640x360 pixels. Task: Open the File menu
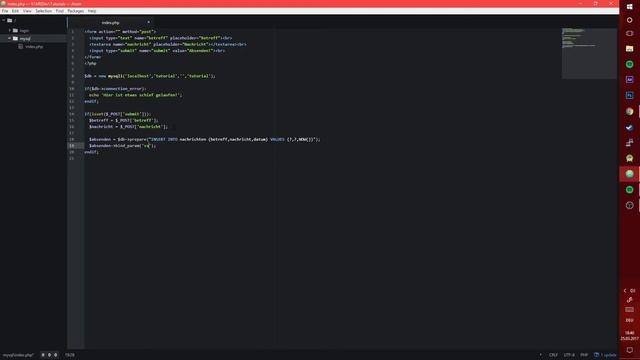(5, 11)
